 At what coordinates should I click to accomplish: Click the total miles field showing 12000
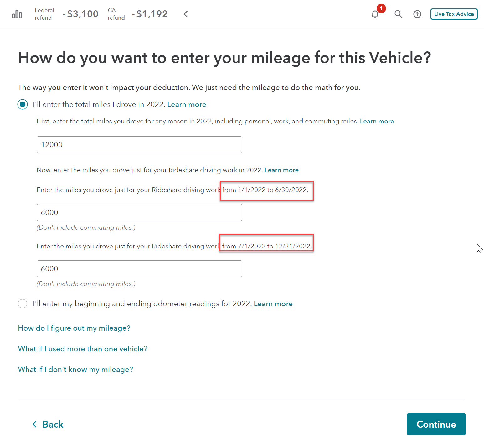point(139,145)
